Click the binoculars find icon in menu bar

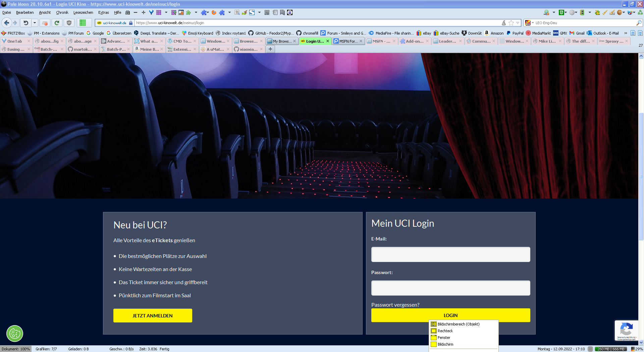point(127,12)
